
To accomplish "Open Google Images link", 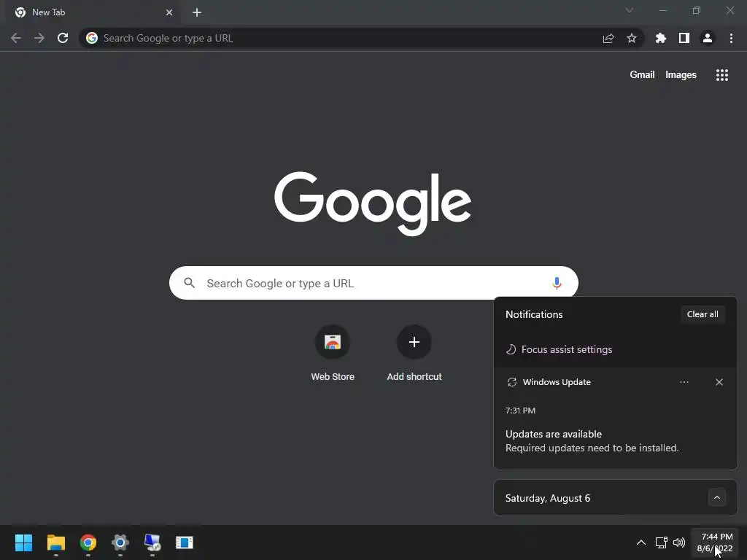I will tap(681, 75).
